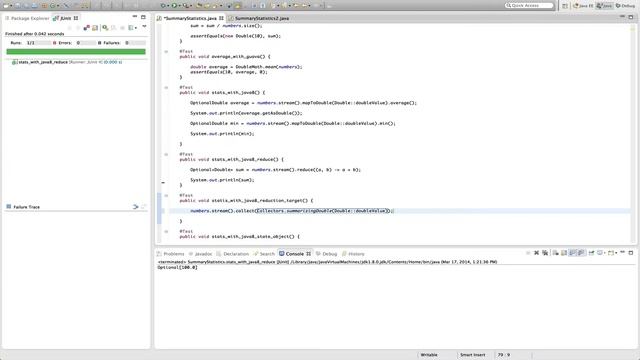Toggle the console Scroll Lock icon

pyautogui.click(x=564, y=253)
